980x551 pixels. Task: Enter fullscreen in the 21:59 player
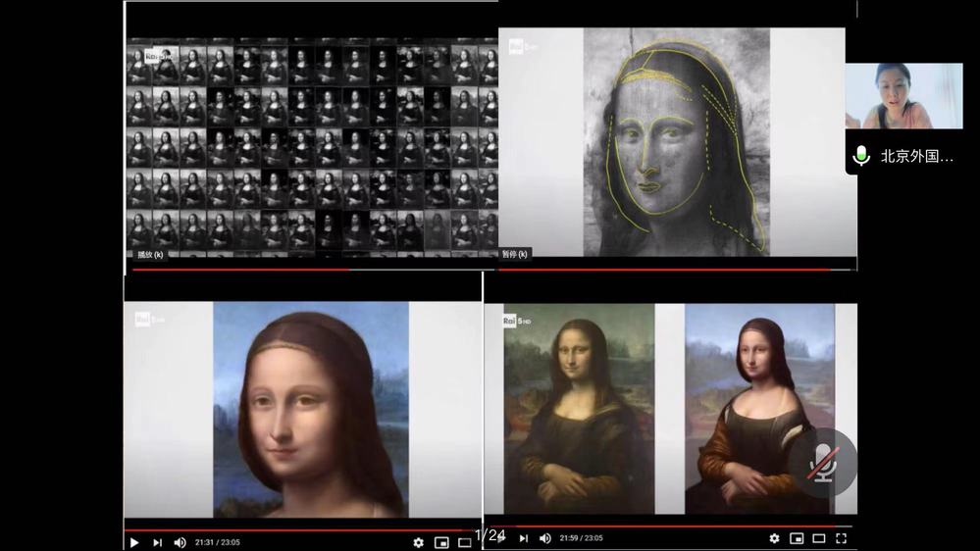click(842, 538)
